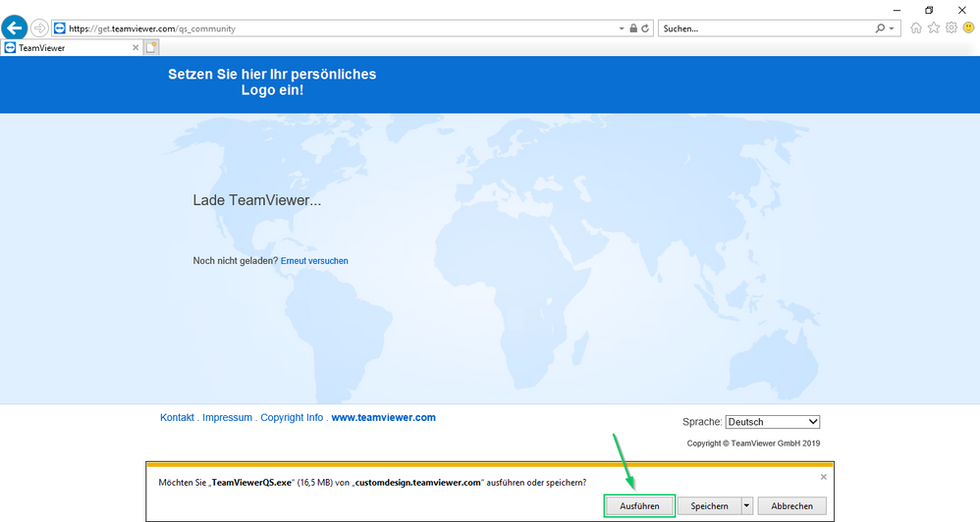Select the TeamViewer browser tab
The image size is (980, 522).
73,47
